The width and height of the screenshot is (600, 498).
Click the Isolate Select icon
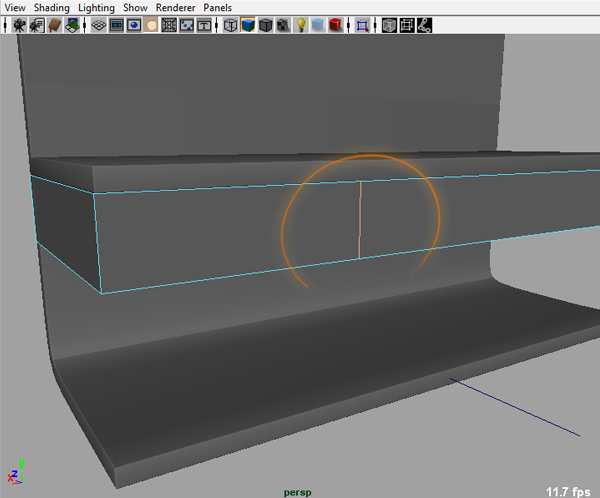click(362, 25)
